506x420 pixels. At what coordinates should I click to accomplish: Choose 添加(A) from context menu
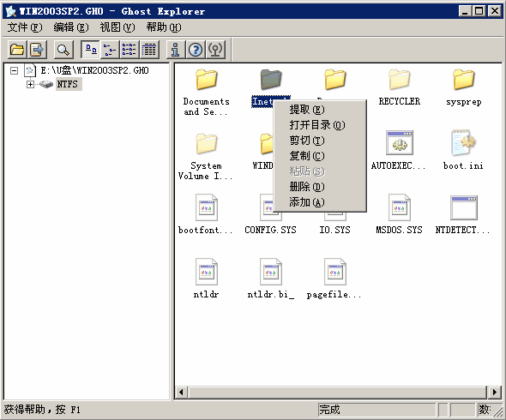(320, 202)
